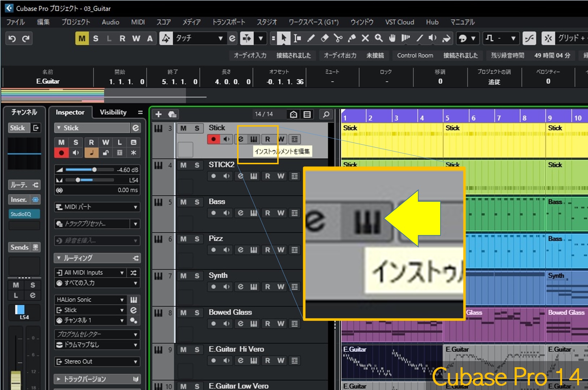Toggle global Mute M button in toolbar

point(82,38)
